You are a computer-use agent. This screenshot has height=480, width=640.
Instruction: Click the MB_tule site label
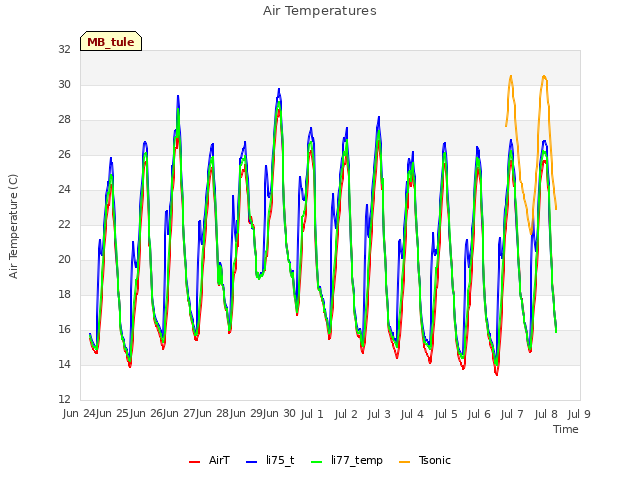point(111,42)
